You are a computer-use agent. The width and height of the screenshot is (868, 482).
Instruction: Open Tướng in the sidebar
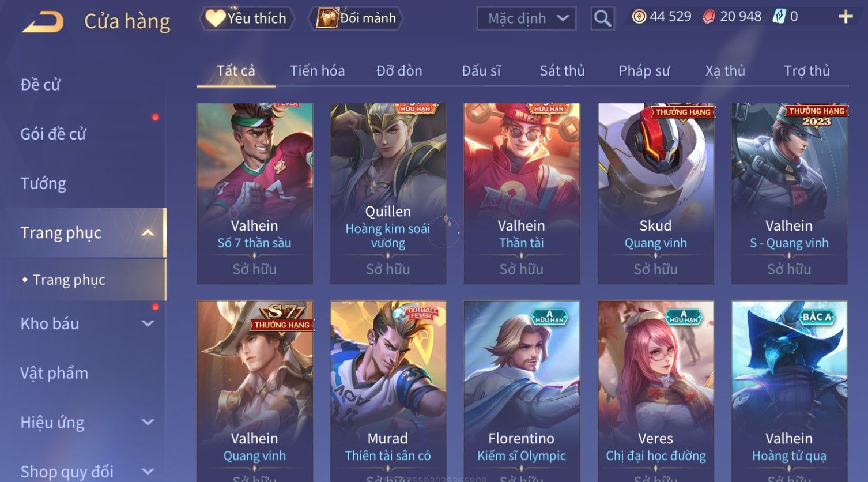(43, 183)
